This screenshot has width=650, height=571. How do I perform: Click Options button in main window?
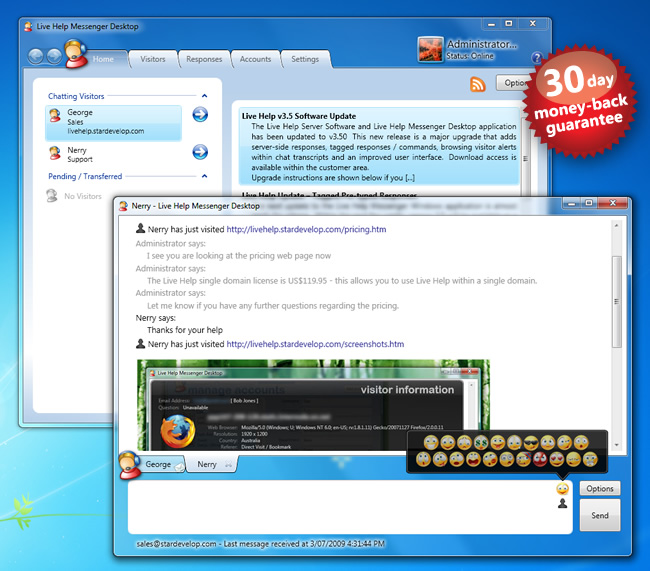pyautogui.click(x=514, y=83)
